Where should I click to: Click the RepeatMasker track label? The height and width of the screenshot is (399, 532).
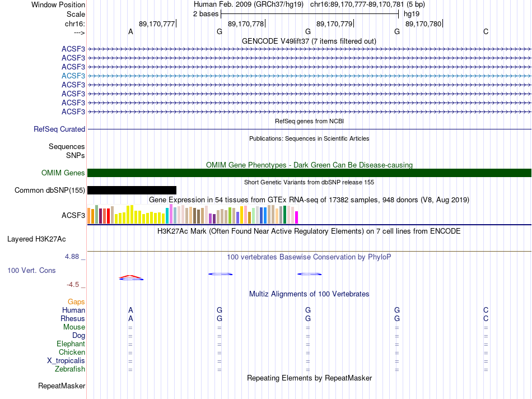[62, 386]
